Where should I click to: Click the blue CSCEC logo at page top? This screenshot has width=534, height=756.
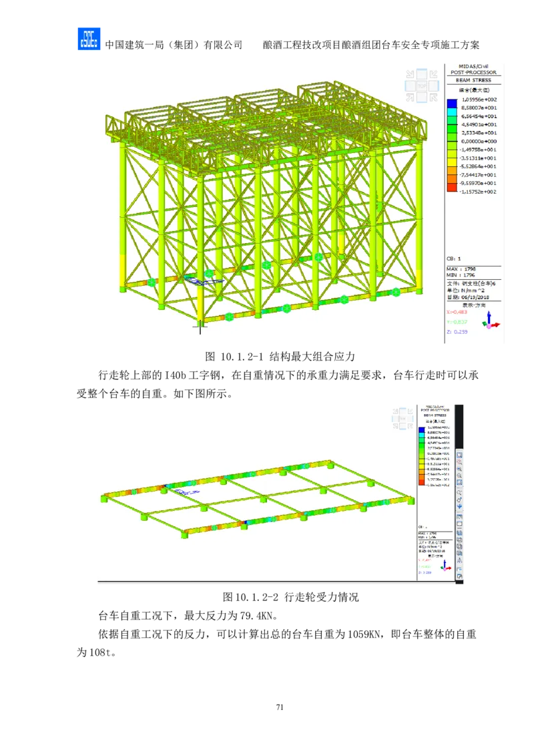[87, 40]
